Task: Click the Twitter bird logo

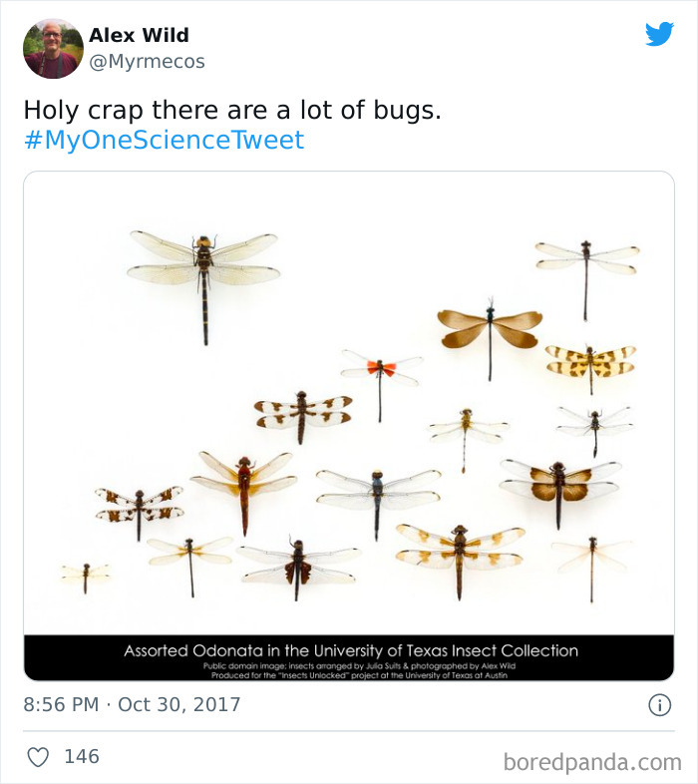Action: coord(659,34)
